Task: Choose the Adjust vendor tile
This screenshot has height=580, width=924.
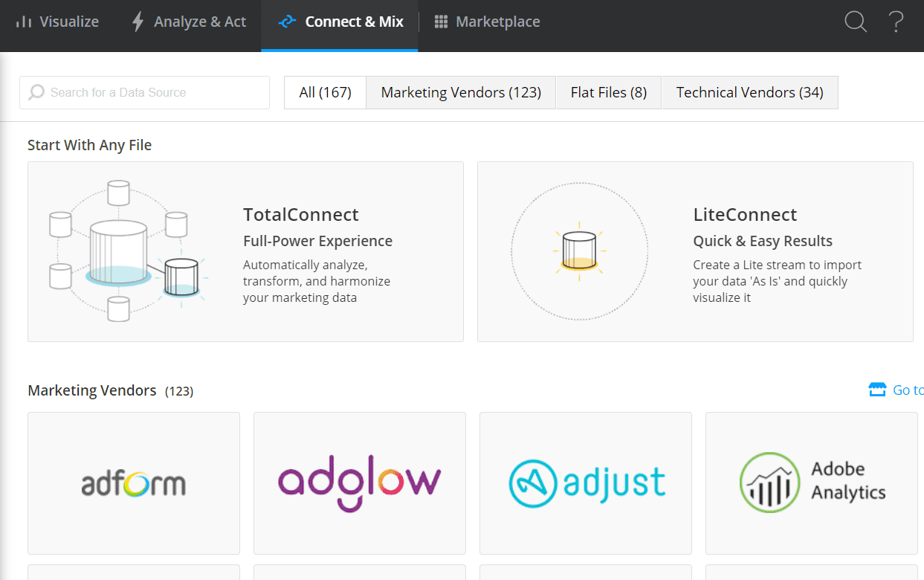Action: click(x=586, y=483)
